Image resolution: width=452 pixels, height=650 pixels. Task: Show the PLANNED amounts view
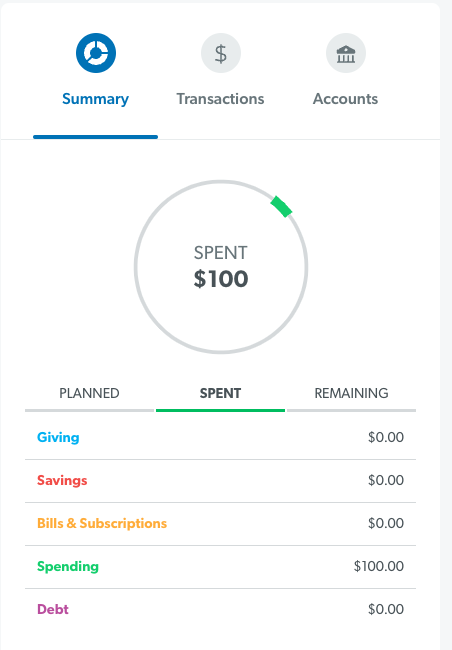pyautogui.click(x=89, y=393)
